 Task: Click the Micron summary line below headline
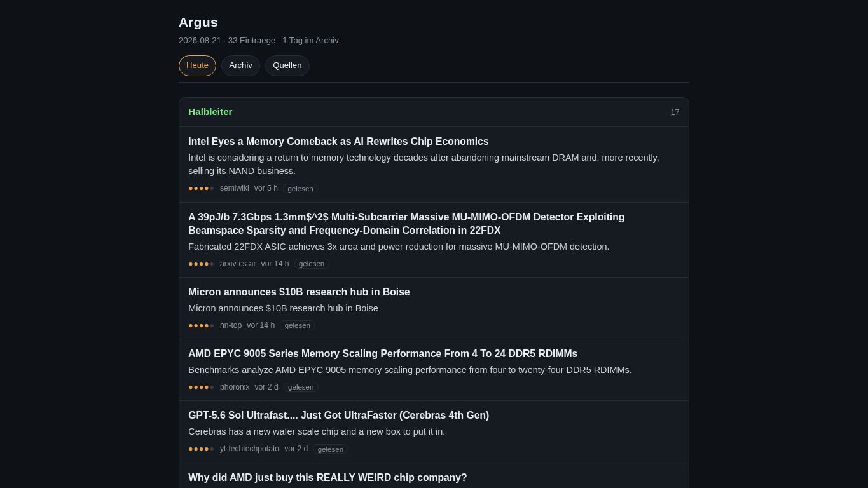click(283, 308)
